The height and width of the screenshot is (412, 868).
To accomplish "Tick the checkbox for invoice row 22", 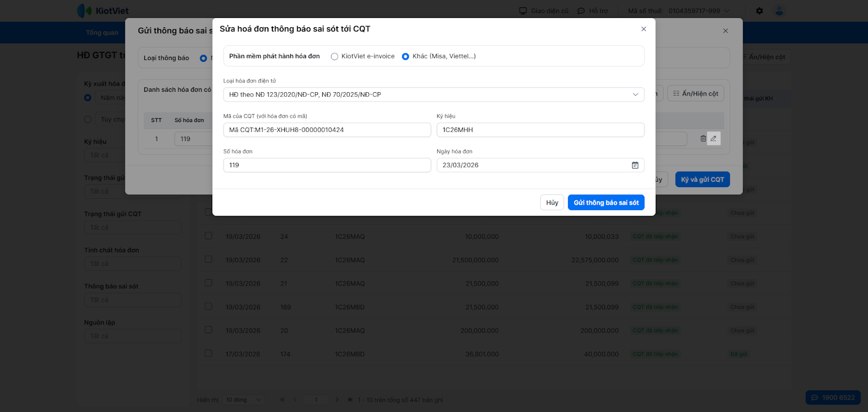I will 208,259.
